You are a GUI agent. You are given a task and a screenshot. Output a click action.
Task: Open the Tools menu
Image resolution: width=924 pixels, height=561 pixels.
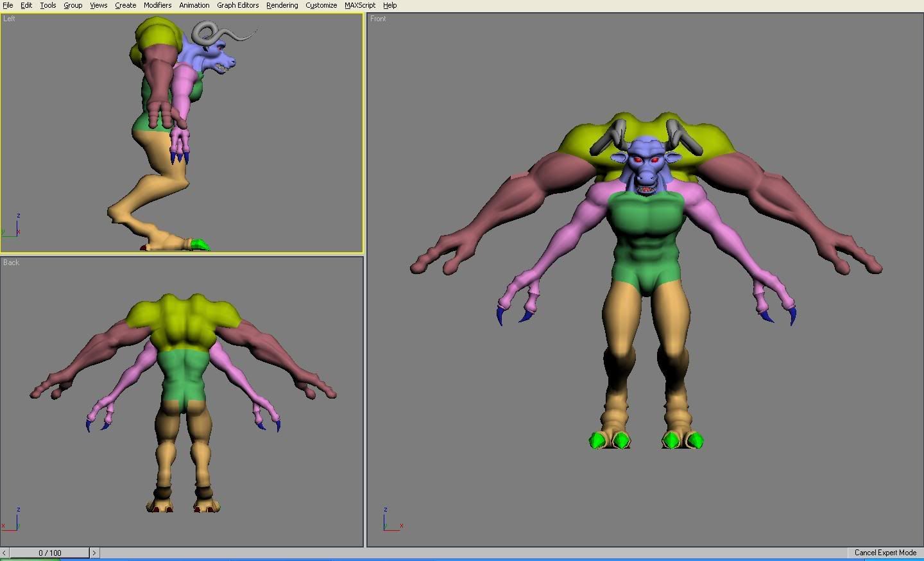pyautogui.click(x=48, y=5)
